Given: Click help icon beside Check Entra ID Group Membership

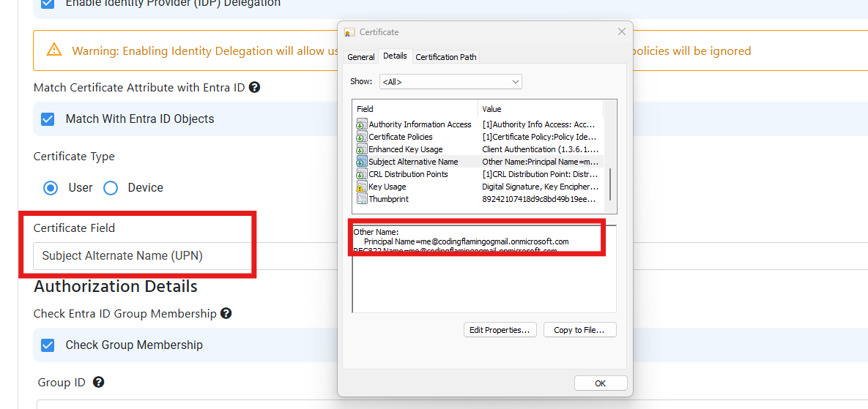Looking at the screenshot, I should 226,313.
